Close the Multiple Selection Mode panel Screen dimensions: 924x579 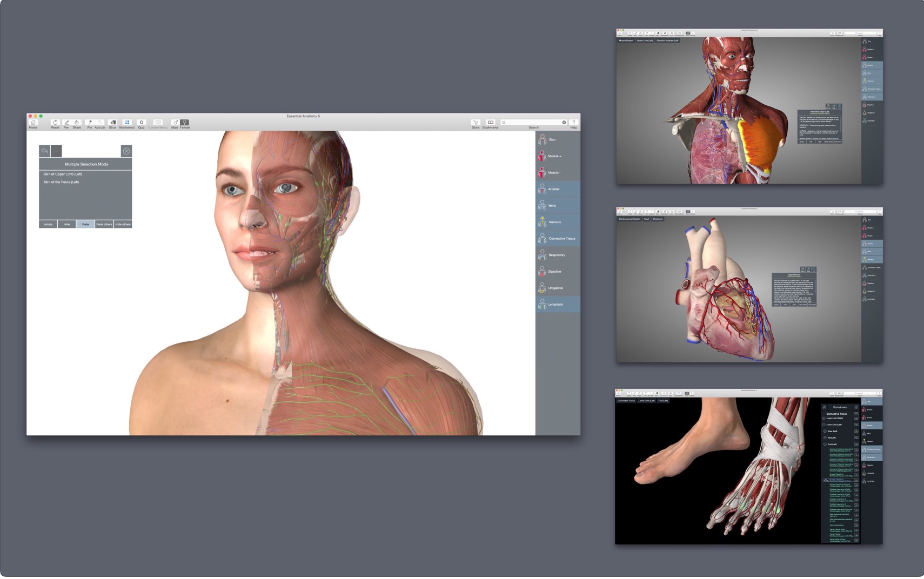pos(126,151)
